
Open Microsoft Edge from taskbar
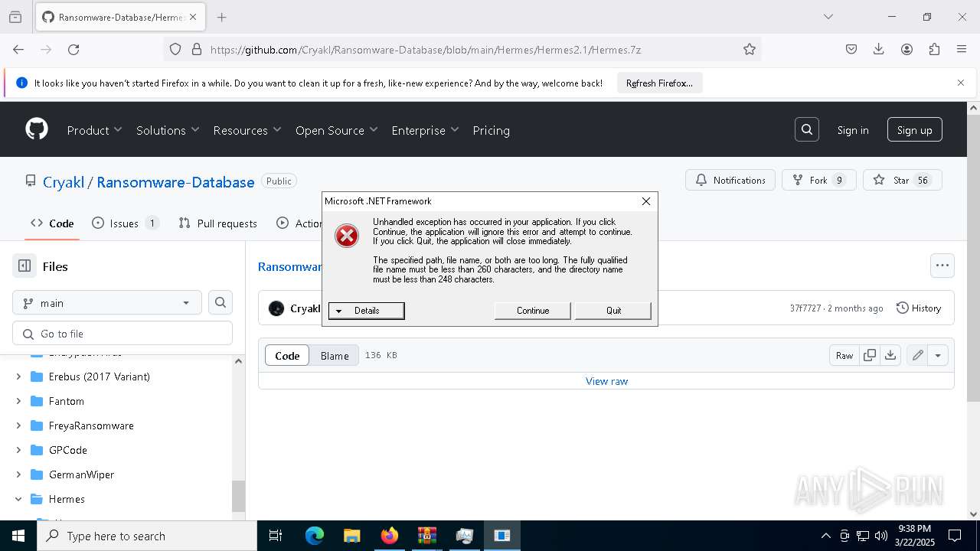point(315,536)
